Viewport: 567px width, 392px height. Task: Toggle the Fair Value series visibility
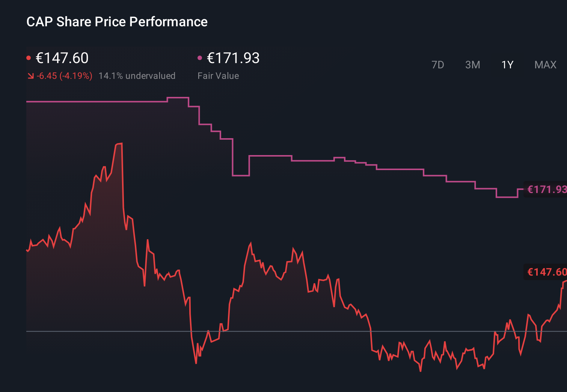[233, 58]
